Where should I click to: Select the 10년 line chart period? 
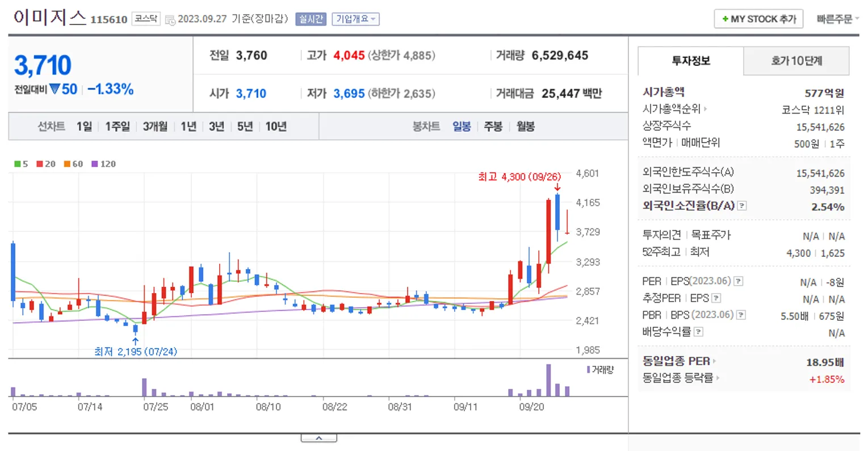click(276, 126)
